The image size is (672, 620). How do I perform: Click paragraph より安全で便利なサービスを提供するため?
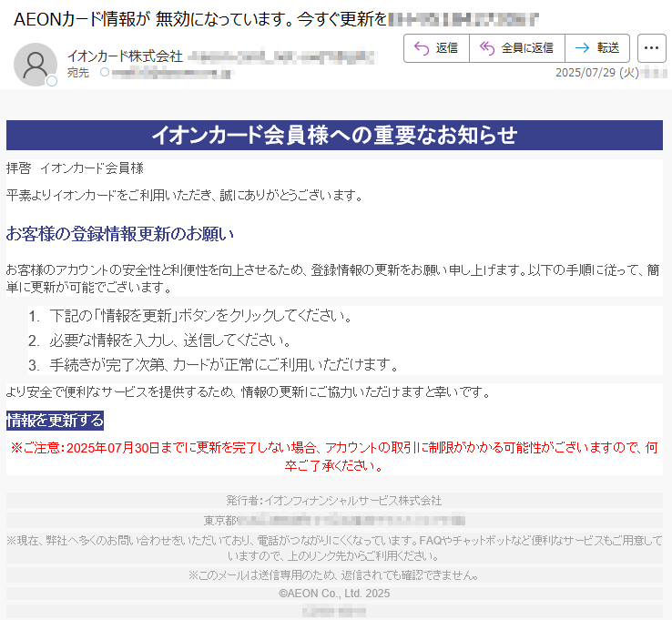pos(248,392)
